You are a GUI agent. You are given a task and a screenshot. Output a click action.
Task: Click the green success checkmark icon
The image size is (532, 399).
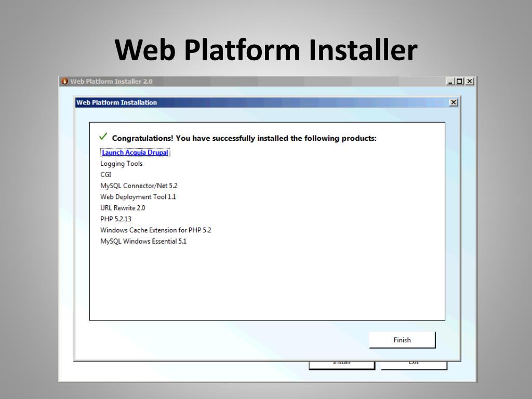coord(103,137)
